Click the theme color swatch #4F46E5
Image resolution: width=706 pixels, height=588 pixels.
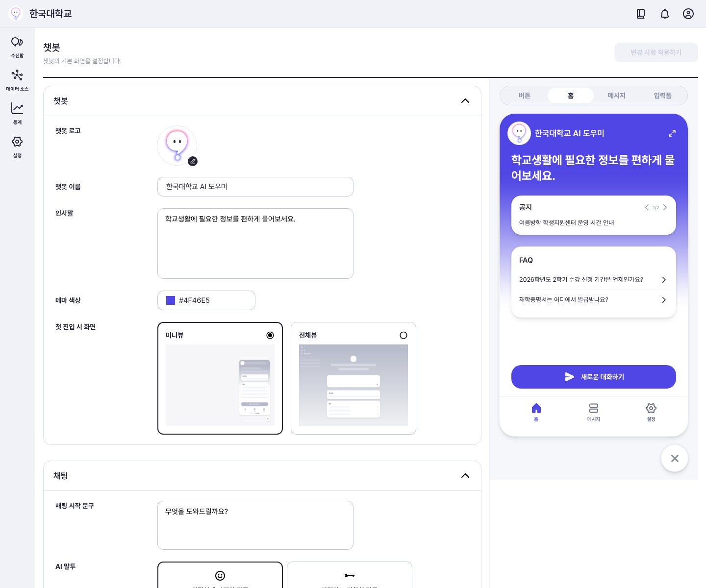171,300
